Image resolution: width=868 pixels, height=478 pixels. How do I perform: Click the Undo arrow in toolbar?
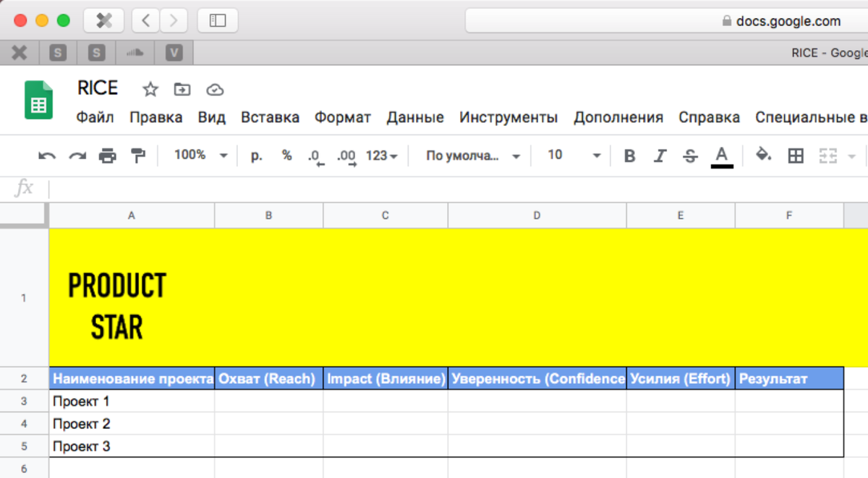coord(47,155)
